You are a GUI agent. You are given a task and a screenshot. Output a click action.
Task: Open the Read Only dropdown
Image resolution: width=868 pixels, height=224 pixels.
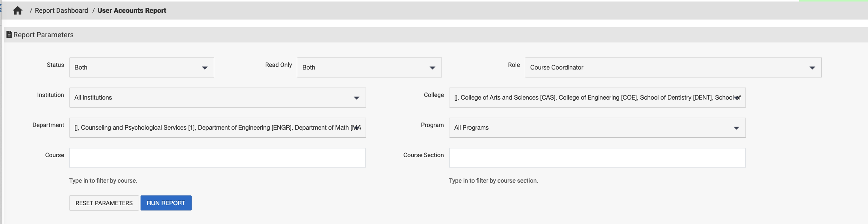(369, 68)
